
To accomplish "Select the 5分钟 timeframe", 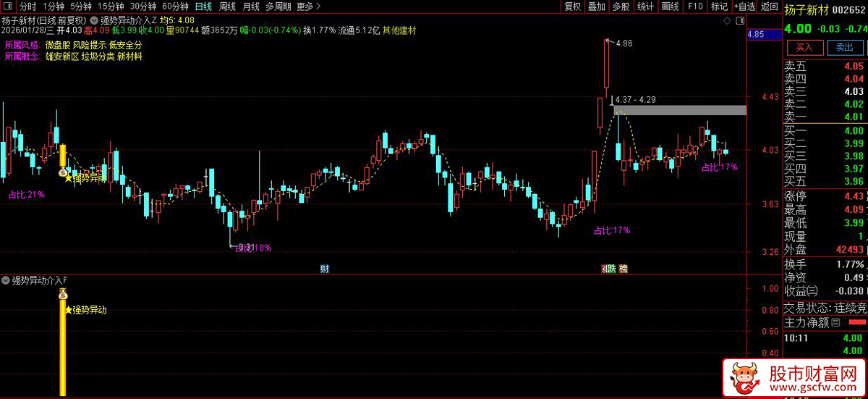I will point(81,7).
